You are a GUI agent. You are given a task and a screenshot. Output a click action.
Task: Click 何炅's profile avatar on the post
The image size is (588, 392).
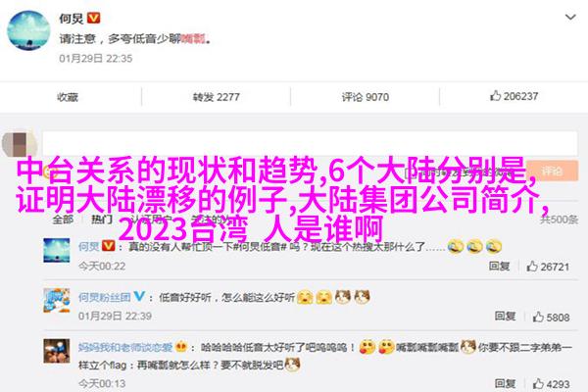[x=28, y=30]
